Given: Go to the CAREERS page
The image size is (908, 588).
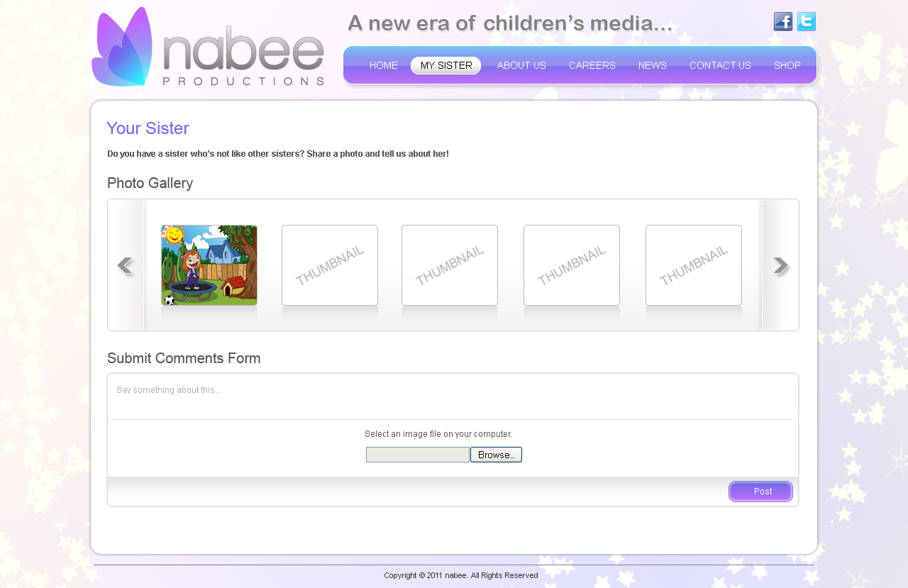Looking at the screenshot, I should tap(592, 65).
